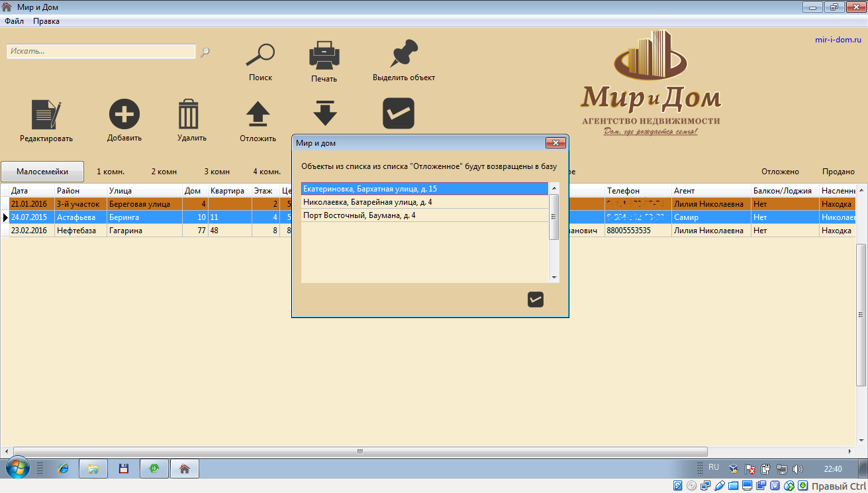Close the Мир и дом dialog
The width and height of the screenshot is (868, 493).
point(555,142)
